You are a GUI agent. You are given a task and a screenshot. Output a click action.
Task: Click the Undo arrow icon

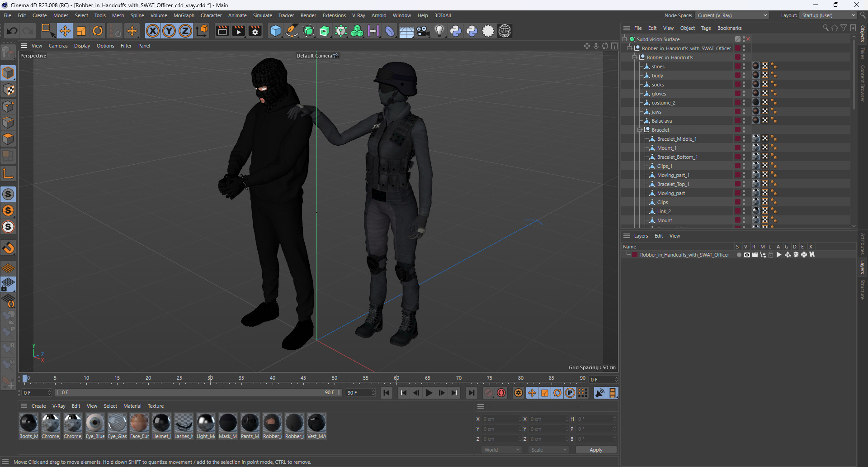[12, 31]
